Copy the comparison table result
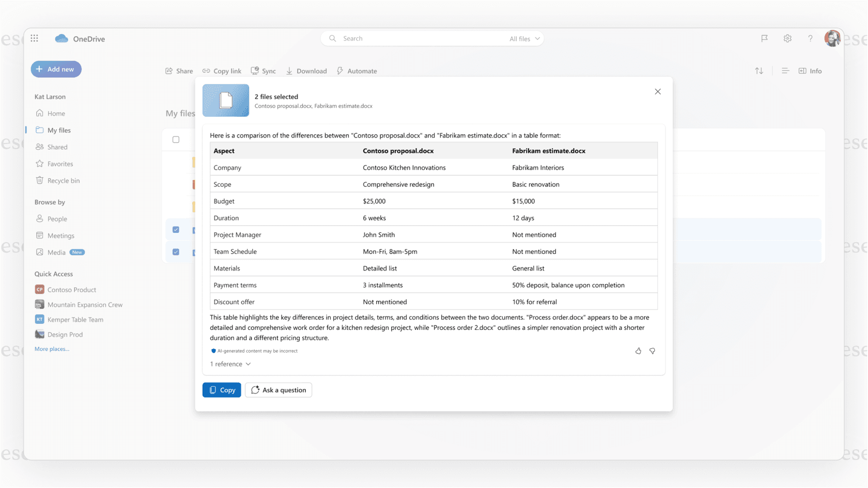 [x=221, y=390]
